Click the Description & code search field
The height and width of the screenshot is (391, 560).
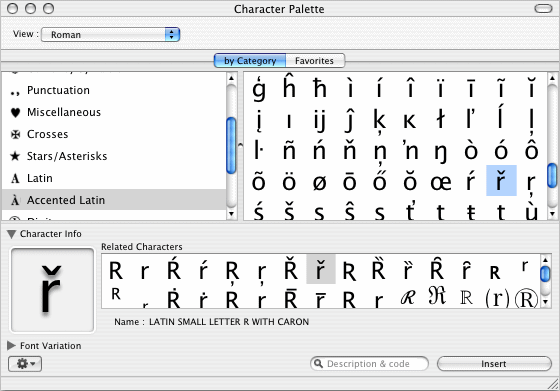tap(369, 364)
